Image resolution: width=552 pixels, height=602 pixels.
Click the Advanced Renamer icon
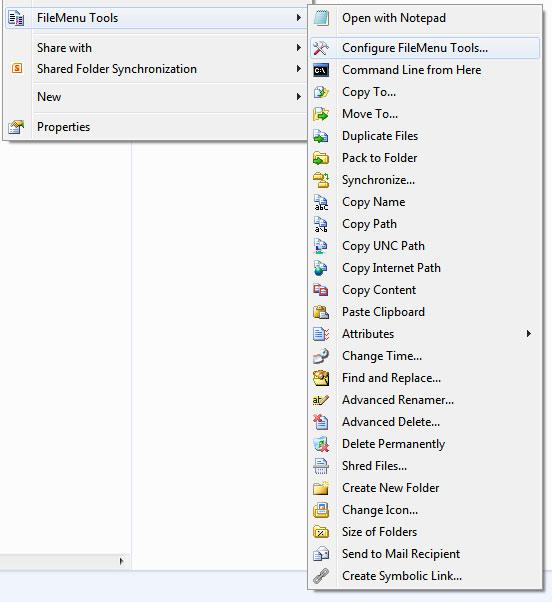[x=321, y=400]
